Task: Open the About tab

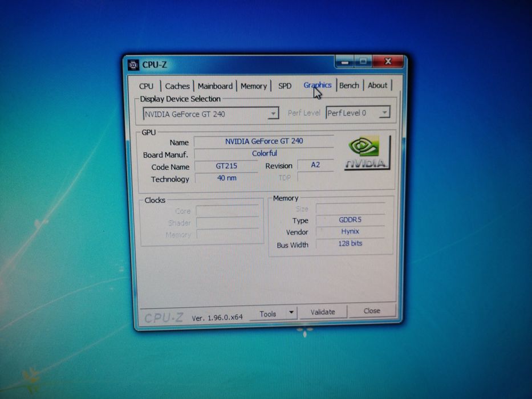Action: pos(377,85)
